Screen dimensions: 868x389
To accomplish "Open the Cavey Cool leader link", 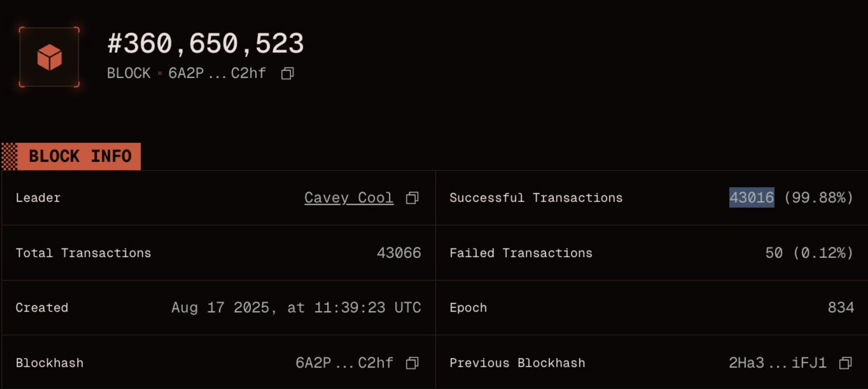I will pos(349,198).
